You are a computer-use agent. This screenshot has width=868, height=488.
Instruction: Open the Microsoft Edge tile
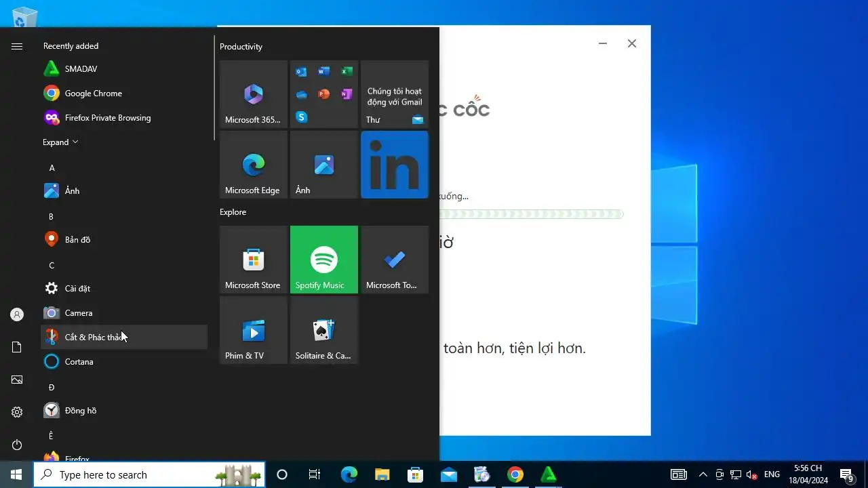(x=254, y=165)
